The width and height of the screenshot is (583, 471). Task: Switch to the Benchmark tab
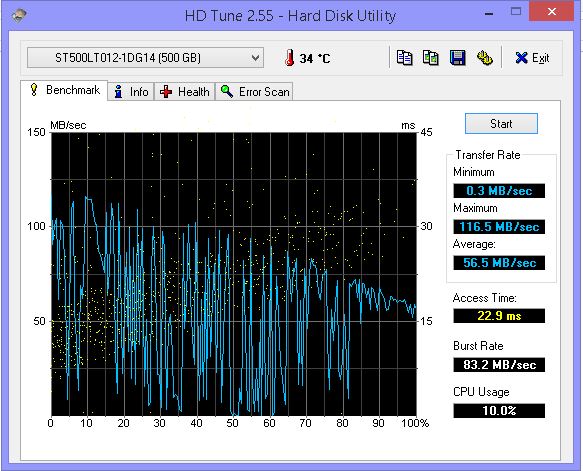click(x=64, y=90)
